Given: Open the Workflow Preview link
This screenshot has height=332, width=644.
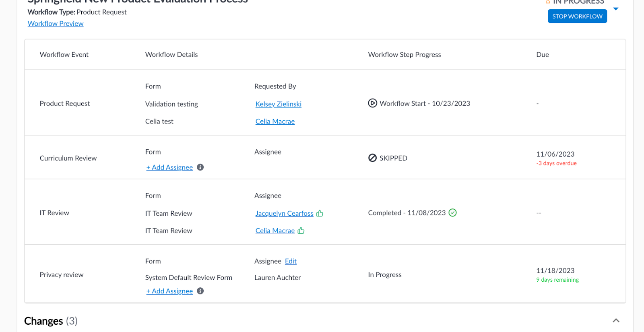Looking at the screenshot, I should click(x=56, y=24).
